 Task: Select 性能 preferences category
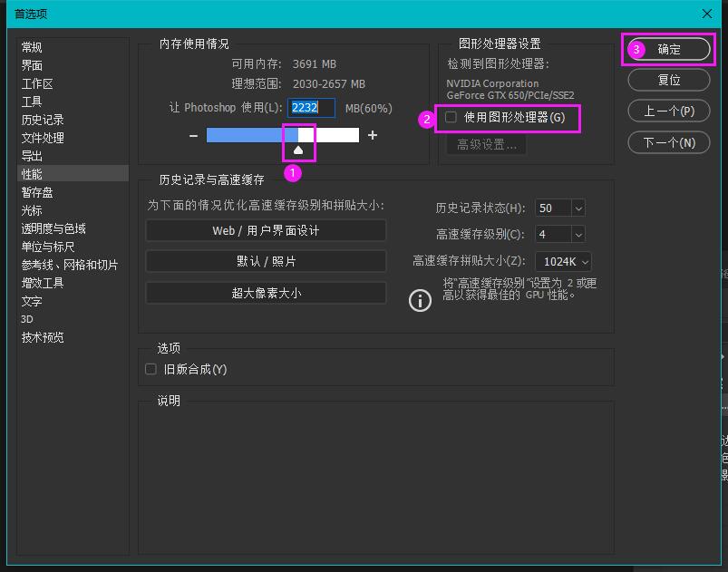pos(73,174)
